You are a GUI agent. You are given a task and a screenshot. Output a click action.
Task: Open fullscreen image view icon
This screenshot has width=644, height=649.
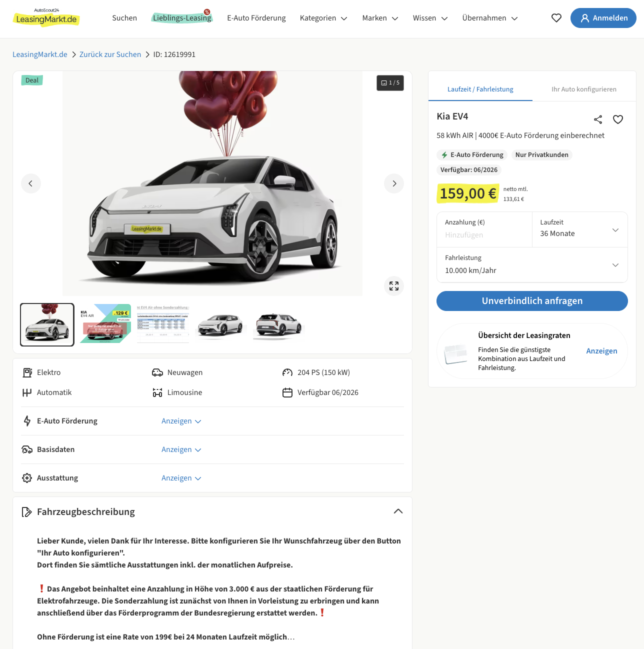click(394, 286)
